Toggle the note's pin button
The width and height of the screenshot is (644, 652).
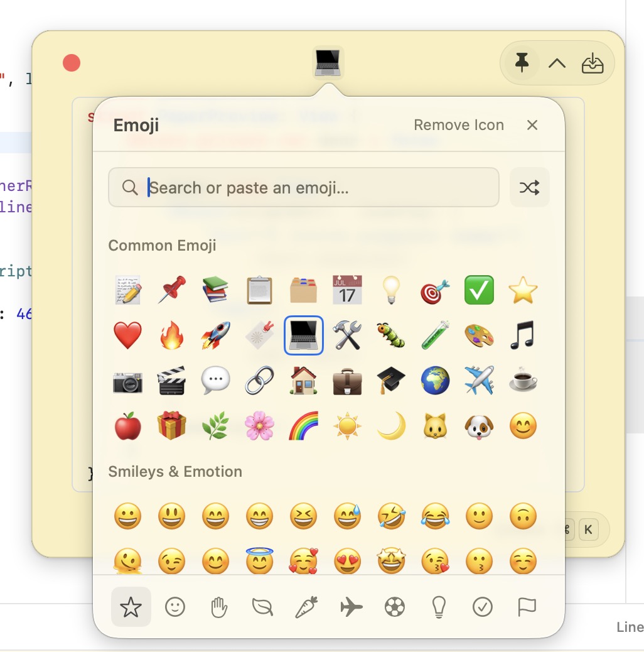pyautogui.click(x=522, y=63)
